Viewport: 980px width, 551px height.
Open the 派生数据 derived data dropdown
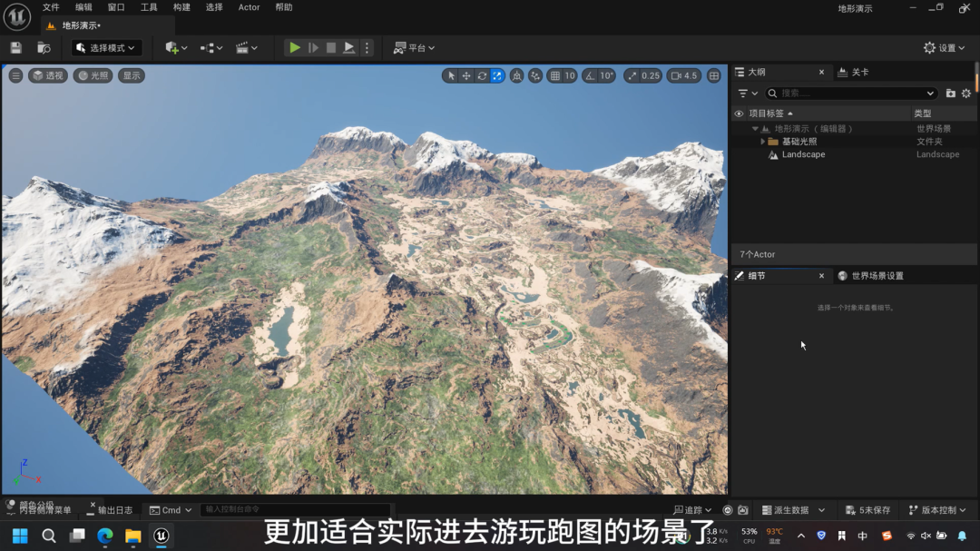tap(794, 510)
